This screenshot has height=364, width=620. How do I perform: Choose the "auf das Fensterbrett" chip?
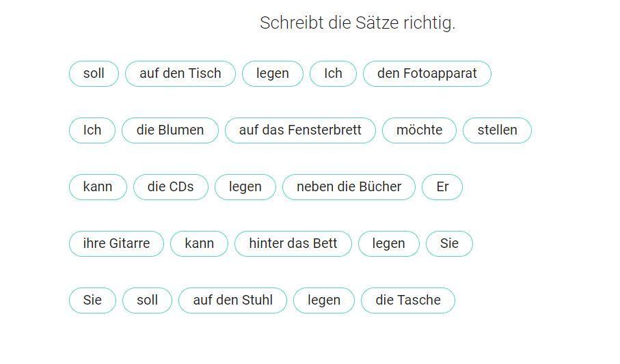300,130
